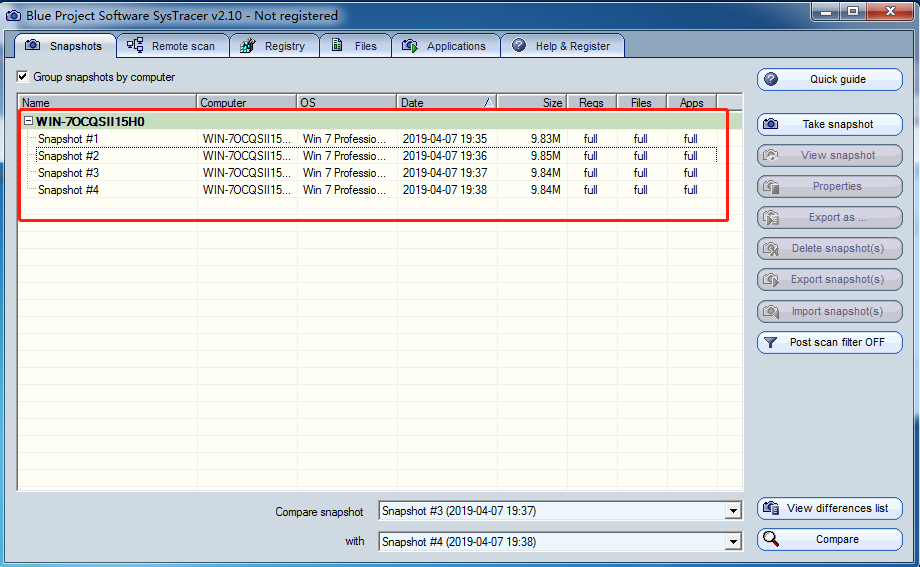Click the Export as ... button
920x567 pixels.
point(830,218)
